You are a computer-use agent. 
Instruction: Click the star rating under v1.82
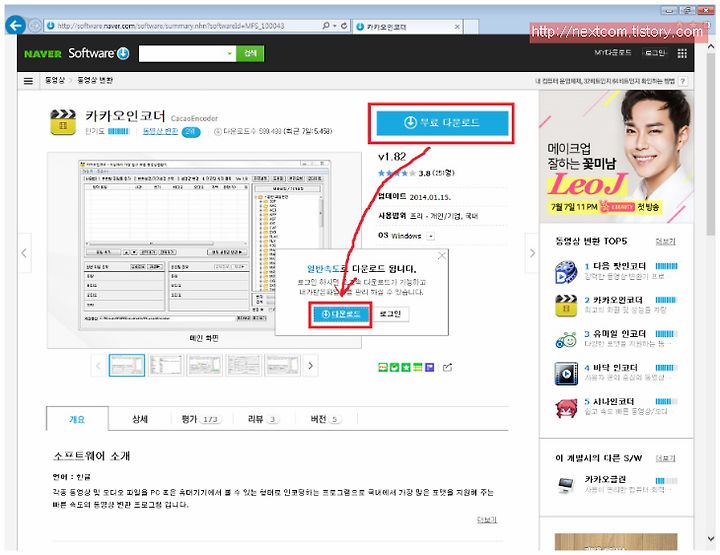pos(397,173)
